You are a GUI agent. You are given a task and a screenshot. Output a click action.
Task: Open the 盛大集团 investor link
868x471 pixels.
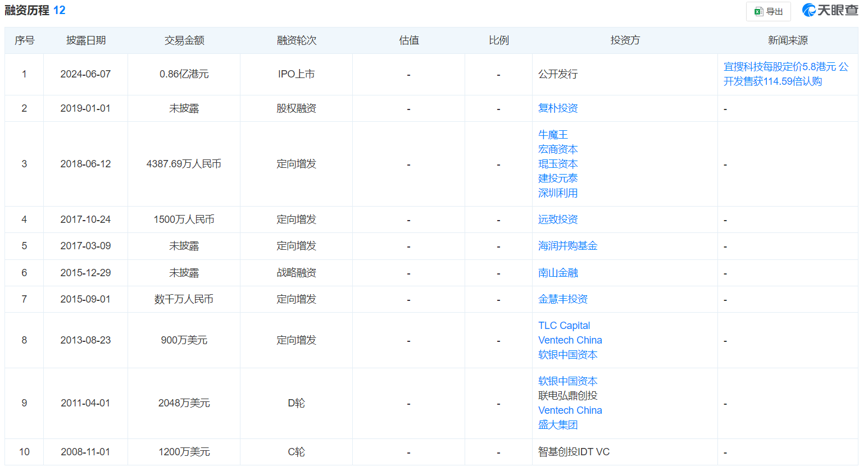coord(558,425)
